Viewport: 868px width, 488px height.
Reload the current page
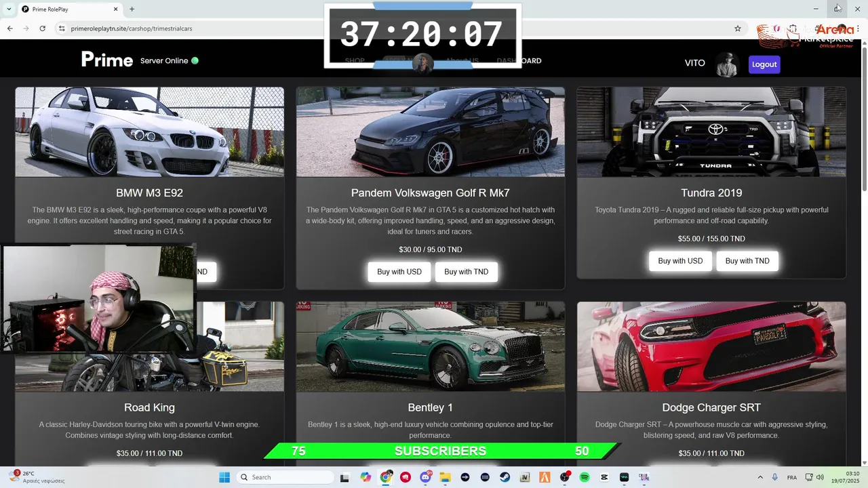coord(42,28)
